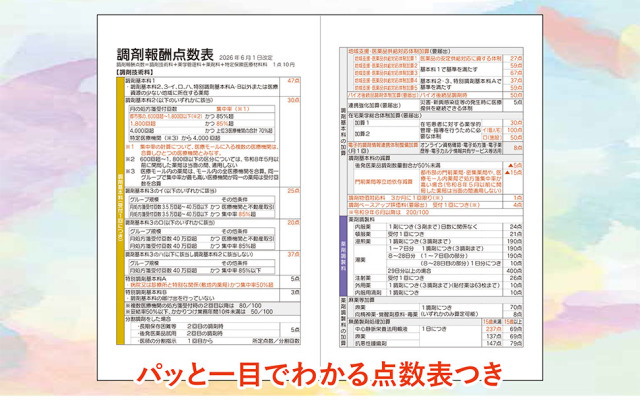Image resolution: width=640 pixels, height=400 pixels.
Task: Select the 27点 score on the right page
Action: tap(516, 59)
